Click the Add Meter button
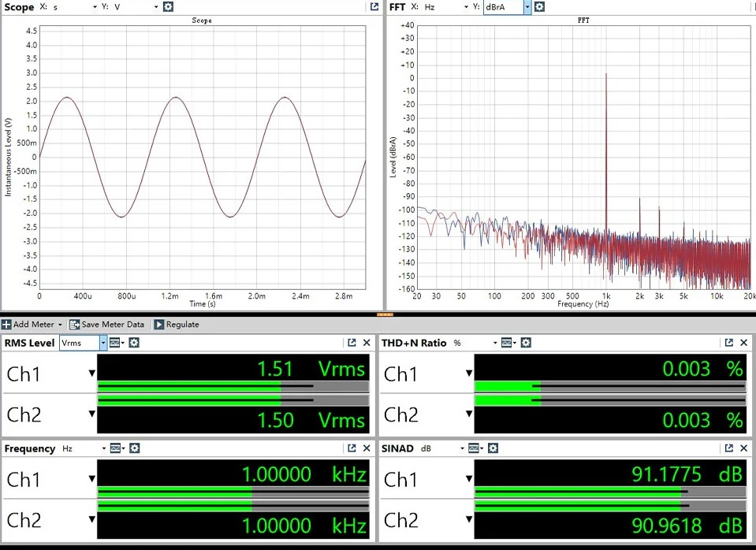 (x=33, y=325)
